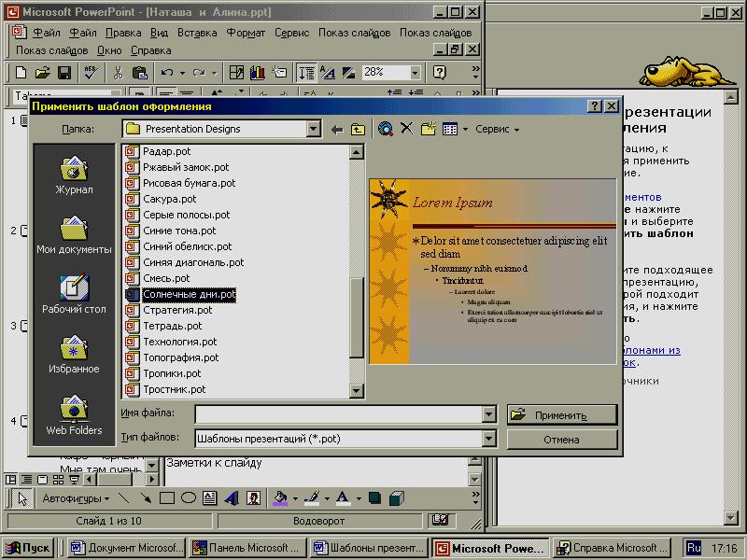The width and height of the screenshot is (747, 560).
Task: Open the Правка menu
Action: click(123, 33)
